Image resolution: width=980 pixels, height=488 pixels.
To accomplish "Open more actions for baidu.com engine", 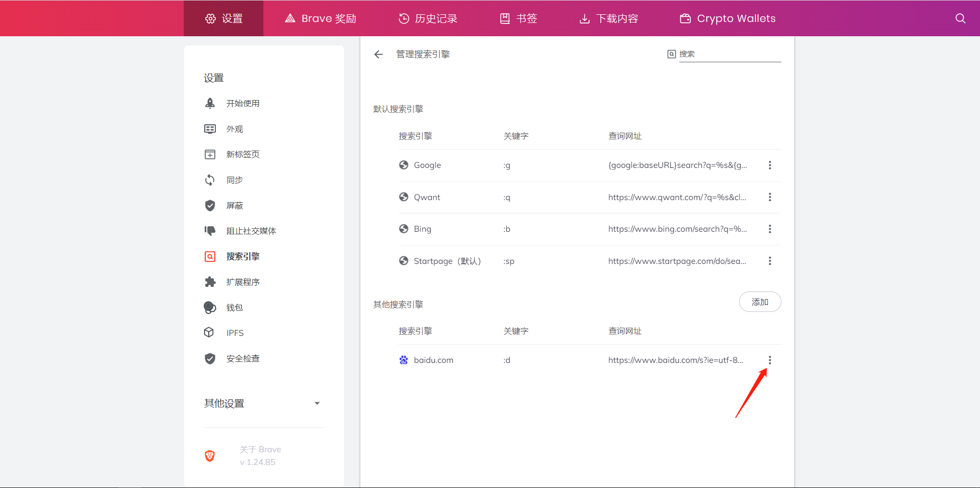I will click(x=770, y=360).
